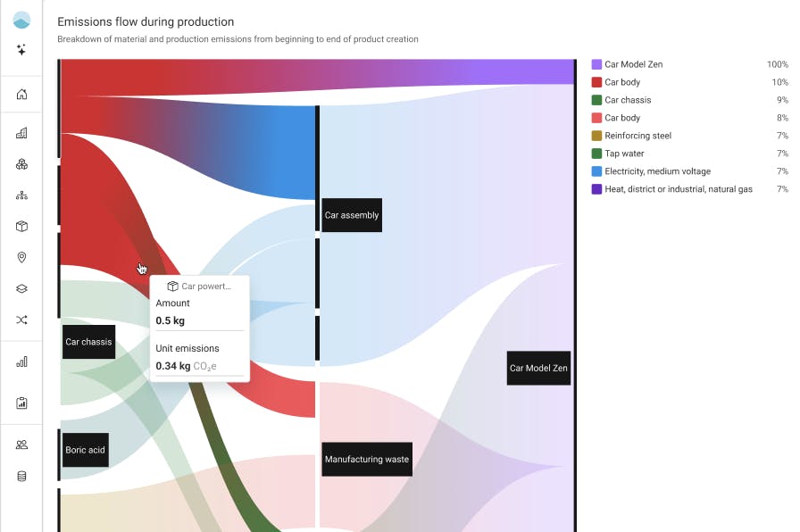
Task: Open the products box icon
Action: tap(21, 227)
